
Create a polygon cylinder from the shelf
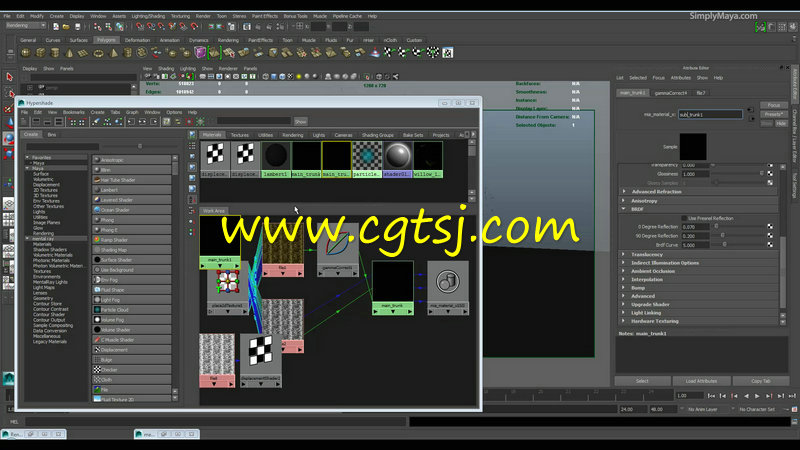pos(55,53)
